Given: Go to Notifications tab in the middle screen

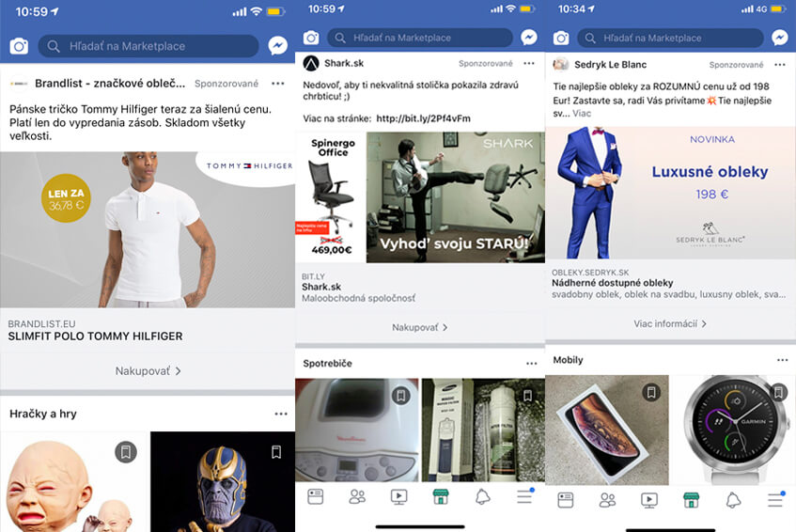Looking at the screenshot, I should coord(483,496).
